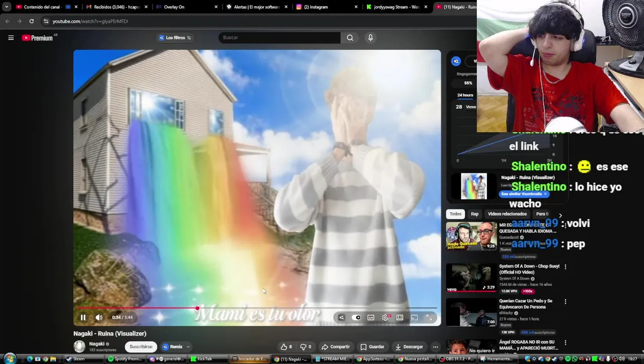Image resolution: width=644 pixels, height=364 pixels.
Task: Save video with Guardar button
Action: tap(372, 347)
